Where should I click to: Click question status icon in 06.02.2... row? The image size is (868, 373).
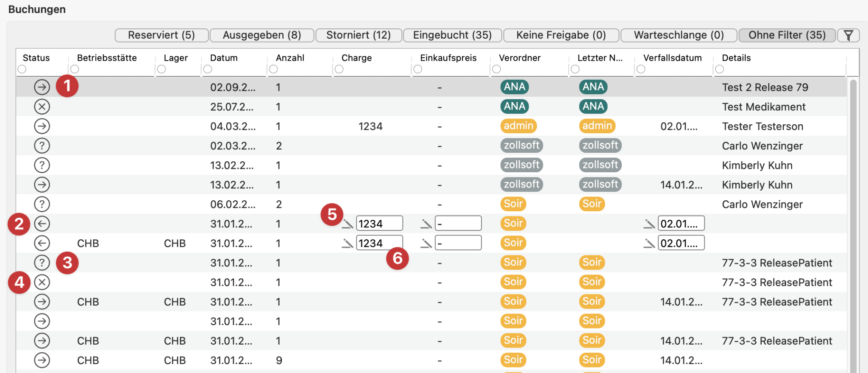click(42, 204)
